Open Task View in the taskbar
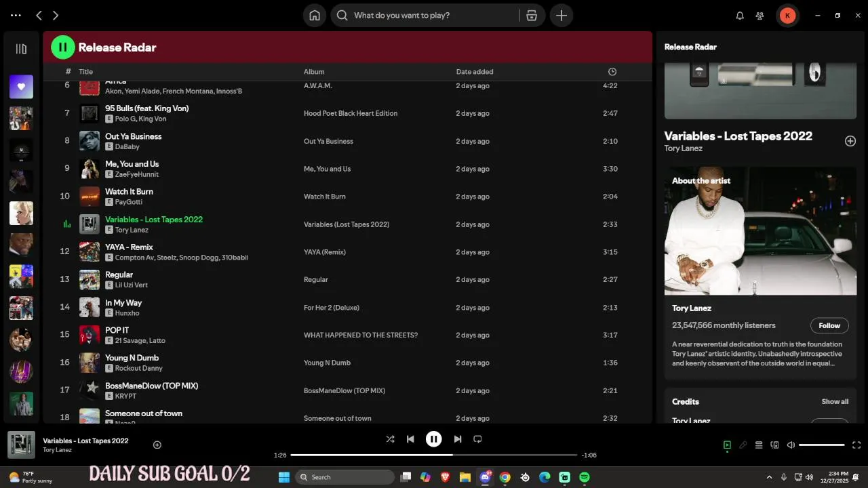The image size is (868, 488). [406, 477]
